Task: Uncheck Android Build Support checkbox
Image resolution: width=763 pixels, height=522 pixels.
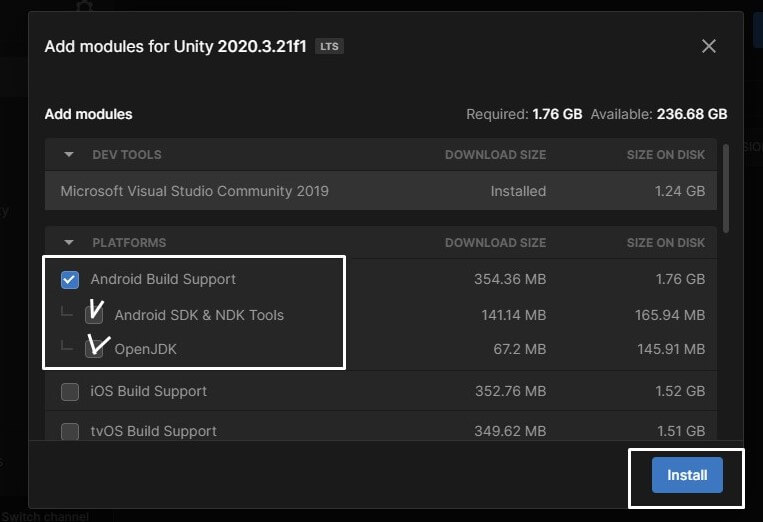Action: point(70,279)
